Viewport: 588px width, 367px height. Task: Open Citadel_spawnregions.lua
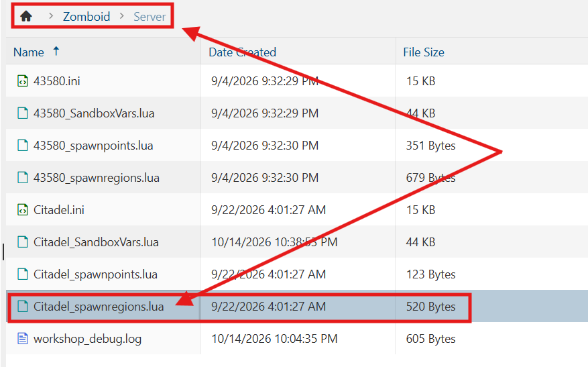click(99, 307)
